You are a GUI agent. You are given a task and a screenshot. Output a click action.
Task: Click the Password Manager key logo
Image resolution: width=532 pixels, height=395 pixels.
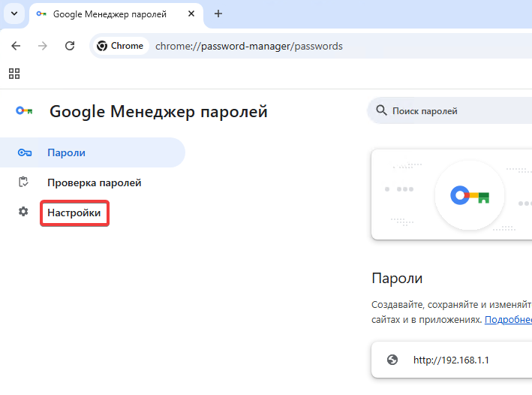24,111
